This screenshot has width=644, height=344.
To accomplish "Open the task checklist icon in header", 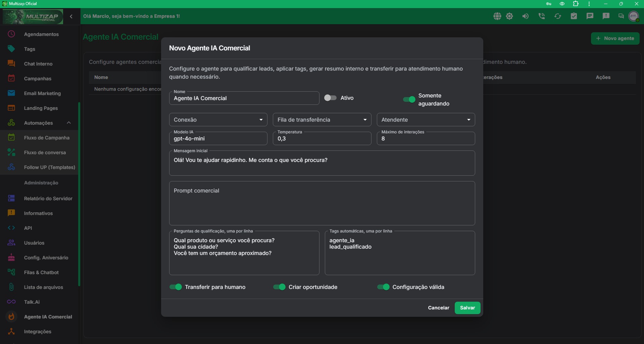I will point(574,16).
